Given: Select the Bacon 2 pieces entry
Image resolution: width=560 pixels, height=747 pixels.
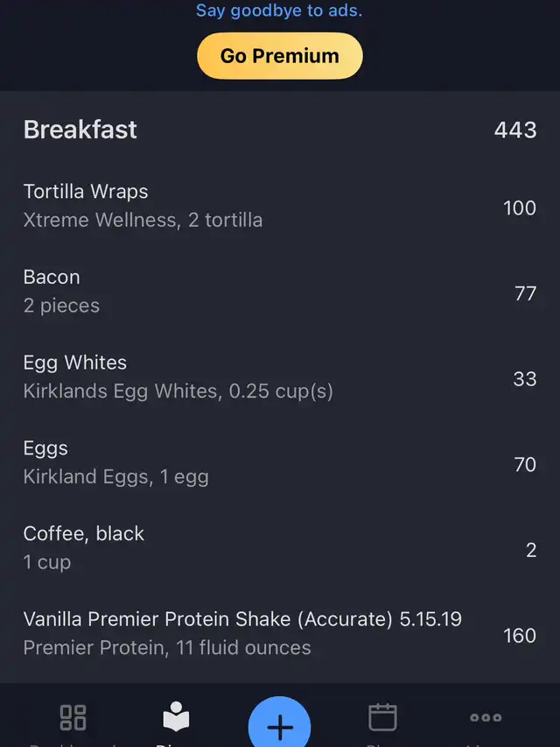Looking at the screenshot, I should point(280,292).
